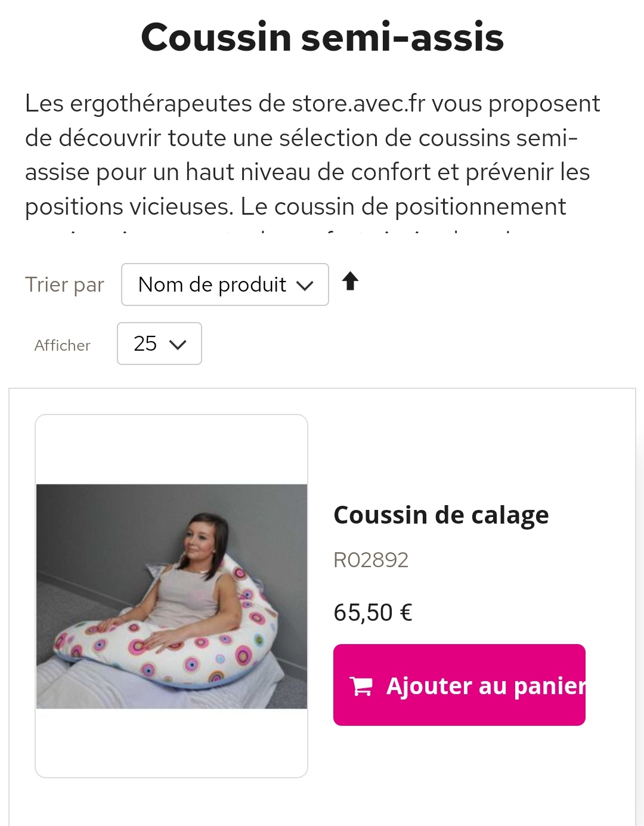Add Coussin de calage to the cart
The width and height of the screenshot is (644, 826).
(x=459, y=685)
